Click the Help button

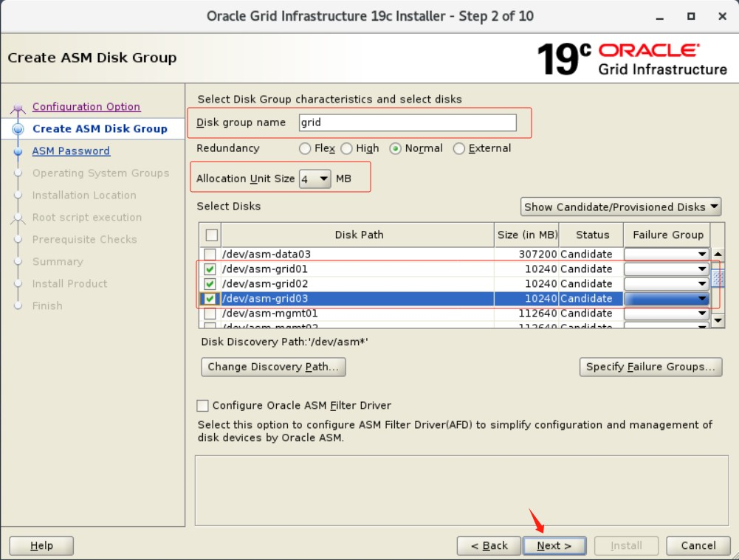41,546
